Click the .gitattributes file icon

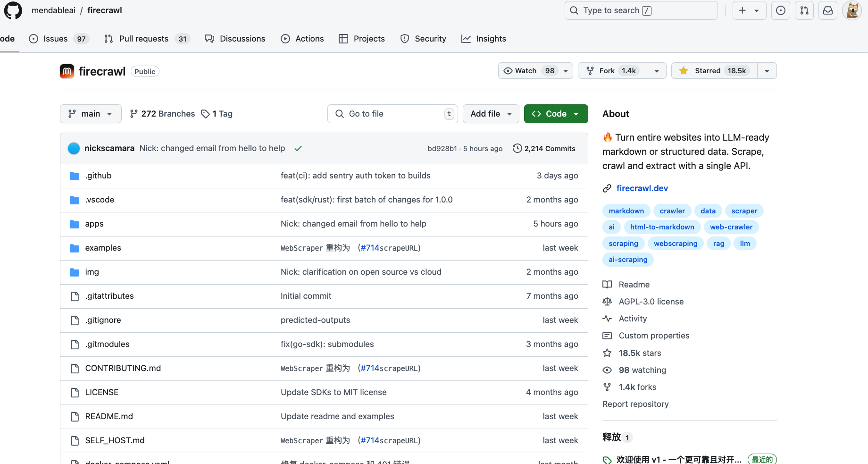75,296
